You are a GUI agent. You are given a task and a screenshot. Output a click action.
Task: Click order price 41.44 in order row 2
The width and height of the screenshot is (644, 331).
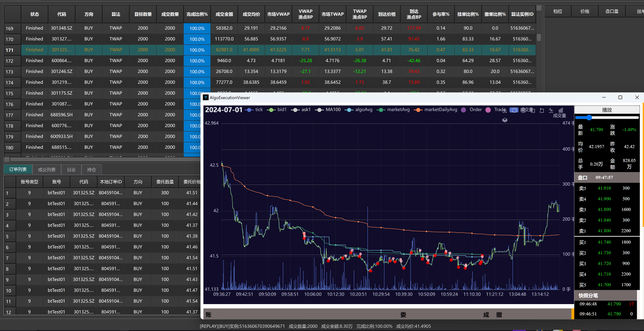(x=191, y=204)
